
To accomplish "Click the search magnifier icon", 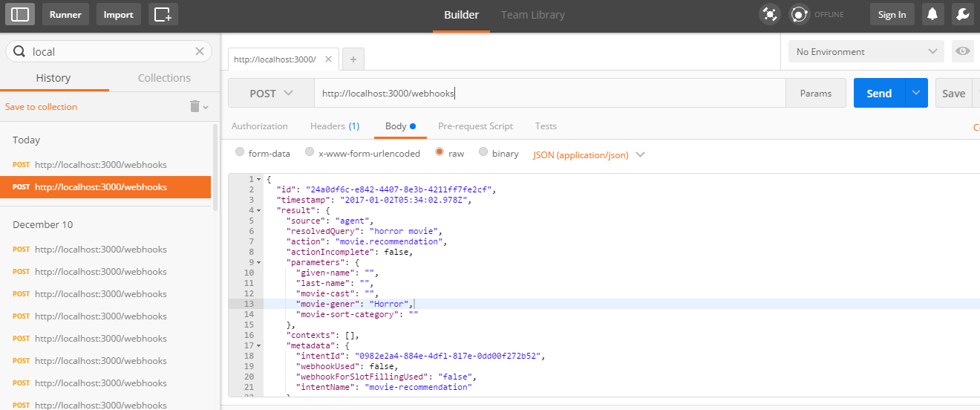I will (x=19, y=51).
